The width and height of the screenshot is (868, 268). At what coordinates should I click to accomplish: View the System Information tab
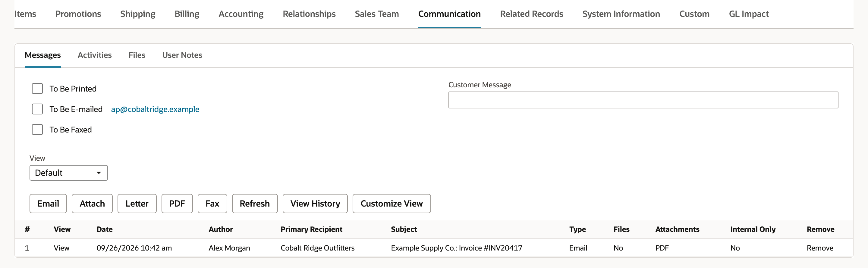[x=621, y=14]
